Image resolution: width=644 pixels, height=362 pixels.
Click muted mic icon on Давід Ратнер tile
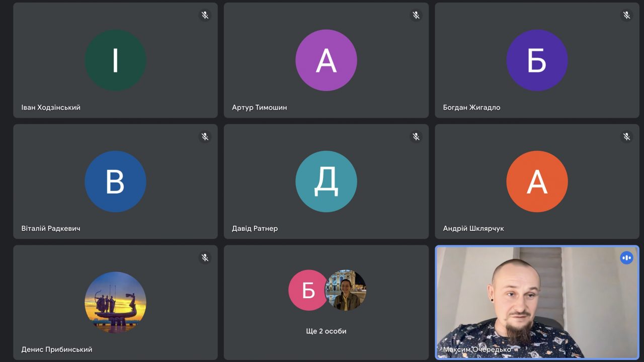(416, 136)
